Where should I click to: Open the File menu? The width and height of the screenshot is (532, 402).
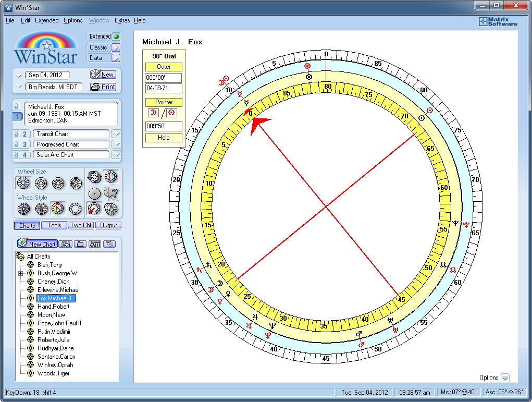[x=10, y=20]
